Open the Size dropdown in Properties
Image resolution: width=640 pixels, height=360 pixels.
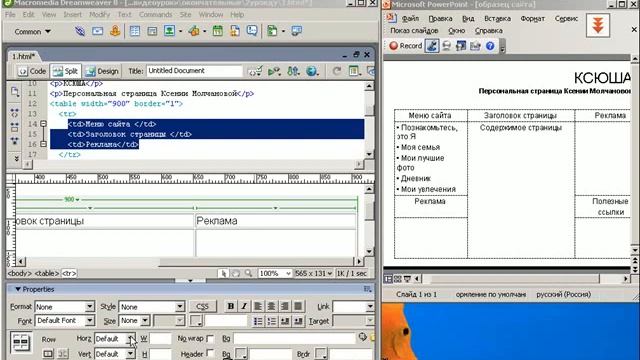point(145,321)
